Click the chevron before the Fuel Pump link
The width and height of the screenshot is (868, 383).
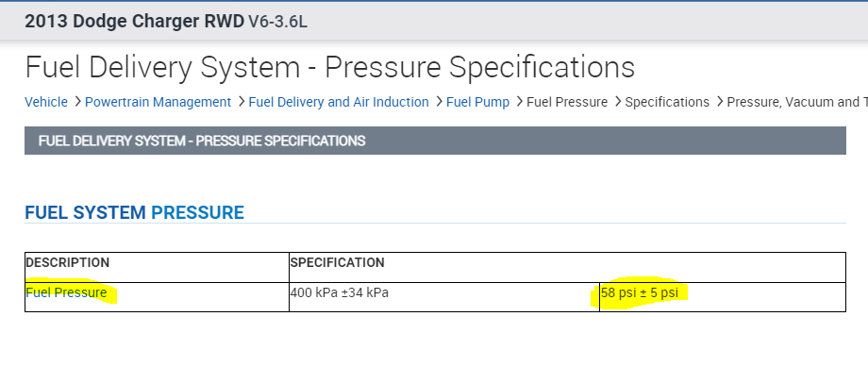click(x=439, y=102)
